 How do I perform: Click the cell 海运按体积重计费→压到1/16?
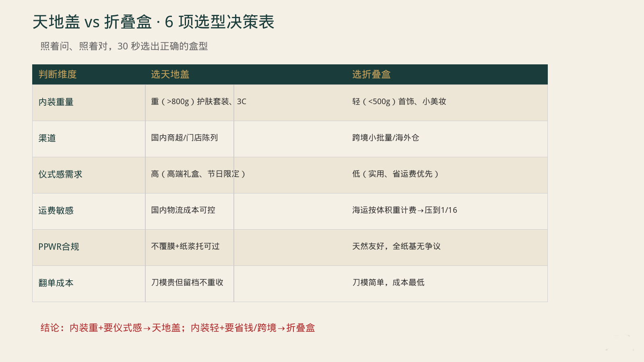(x=405, y=210)
